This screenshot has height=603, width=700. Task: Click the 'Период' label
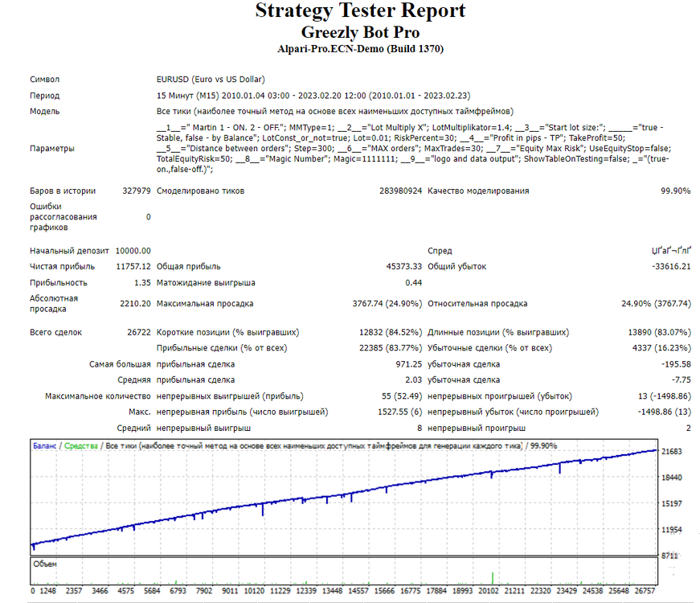point(45,96)
